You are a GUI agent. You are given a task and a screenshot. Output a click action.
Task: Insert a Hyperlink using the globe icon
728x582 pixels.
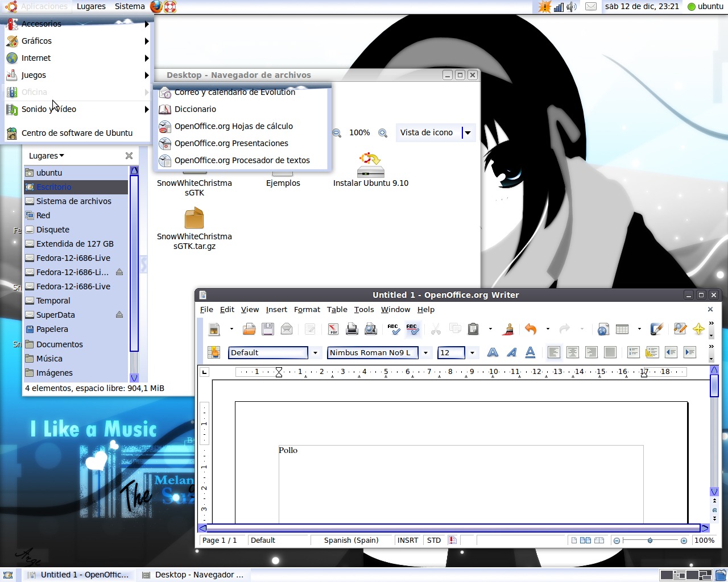coord(603,329)
